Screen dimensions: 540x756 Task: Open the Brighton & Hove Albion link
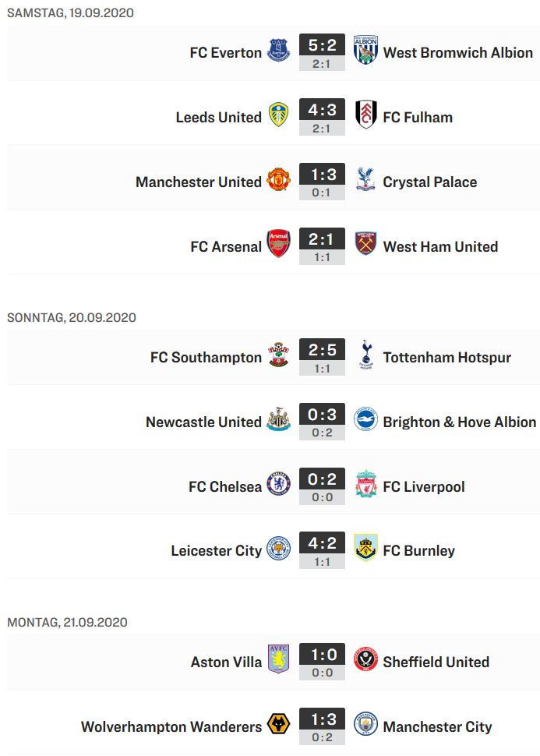click(460, 422)
